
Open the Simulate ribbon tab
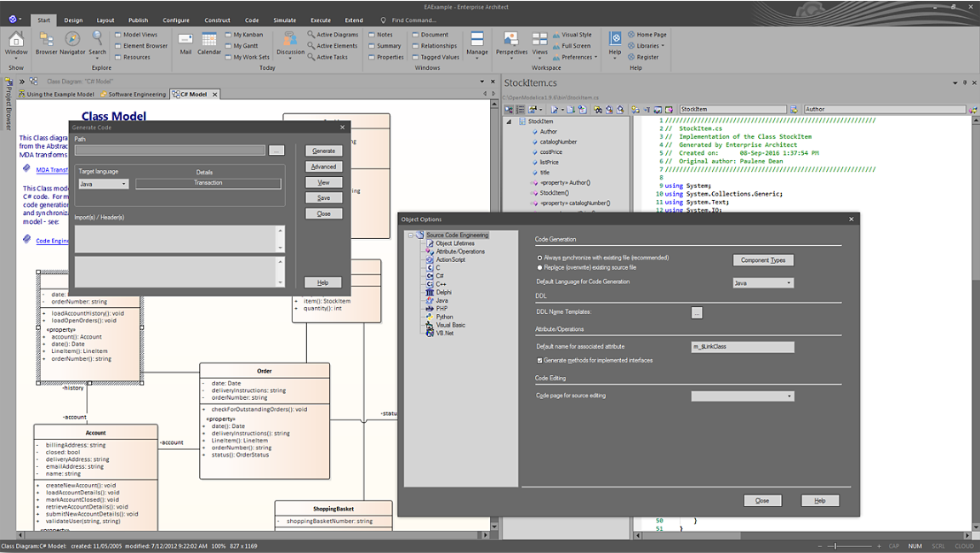284,20
